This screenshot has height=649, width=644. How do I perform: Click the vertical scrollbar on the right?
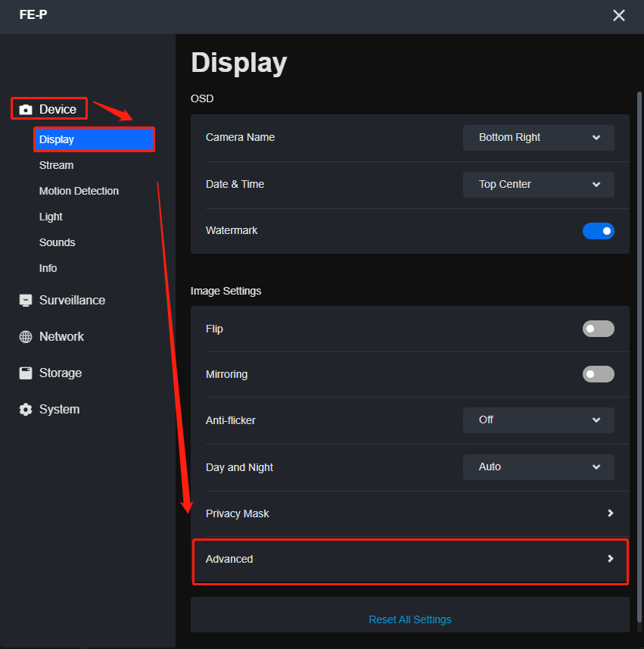point(639,356)
